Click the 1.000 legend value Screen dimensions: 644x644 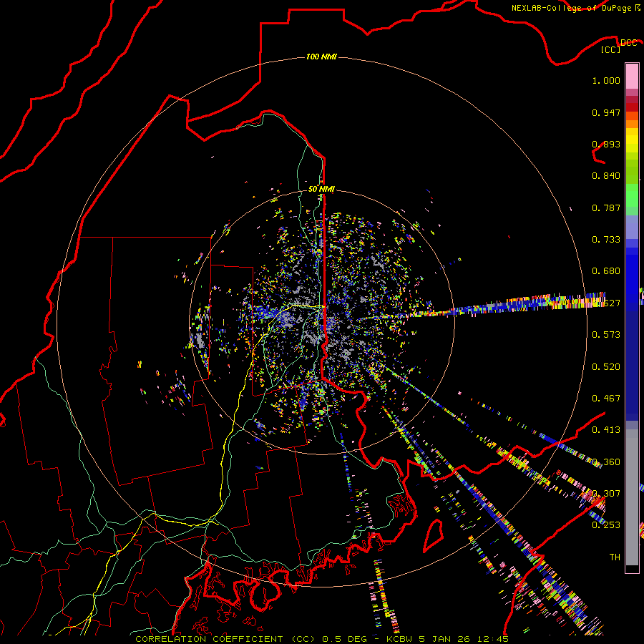pos(606,80)
